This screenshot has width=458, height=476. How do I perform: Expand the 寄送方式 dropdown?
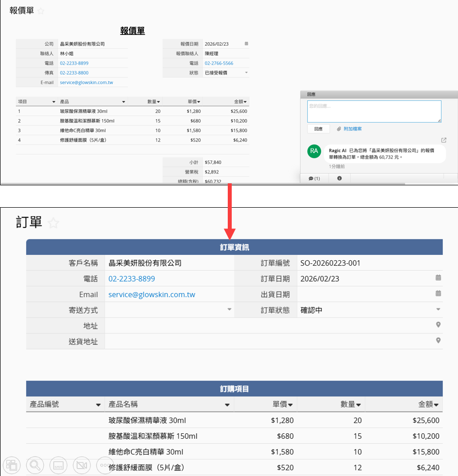[x=229, y=310]
